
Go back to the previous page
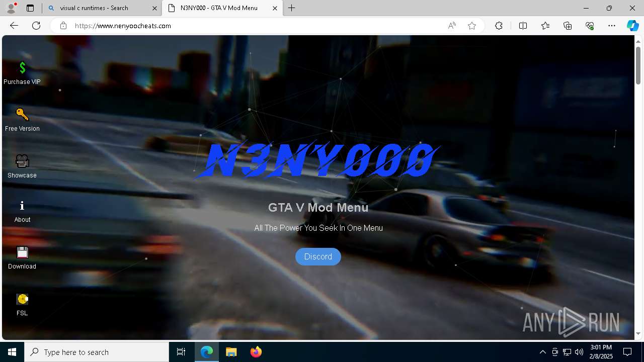(x=14, y=26)
